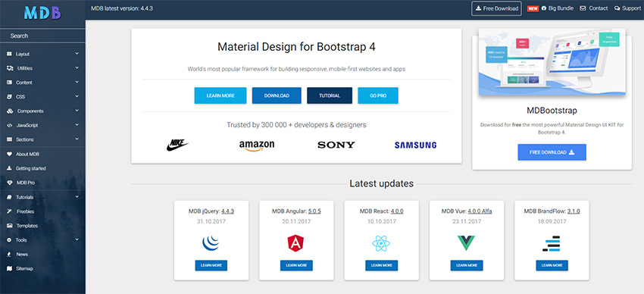Click the Layout grid icon
644x294 pixels.
9,54
